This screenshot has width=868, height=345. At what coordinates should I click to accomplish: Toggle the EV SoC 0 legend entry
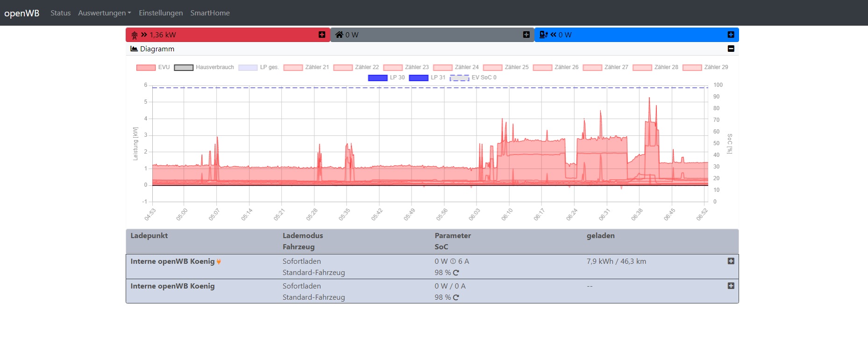point(473,77)
